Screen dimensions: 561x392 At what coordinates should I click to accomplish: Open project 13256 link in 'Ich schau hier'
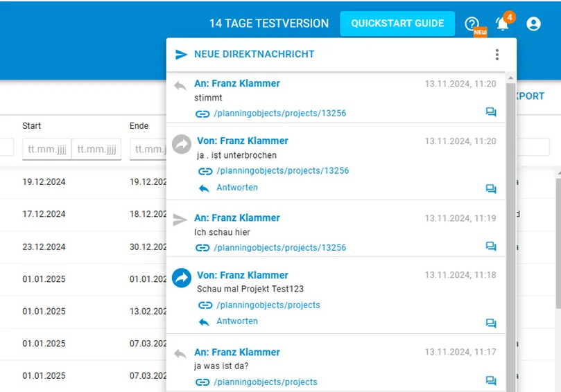pyautogui.click(x=279, y=248)
